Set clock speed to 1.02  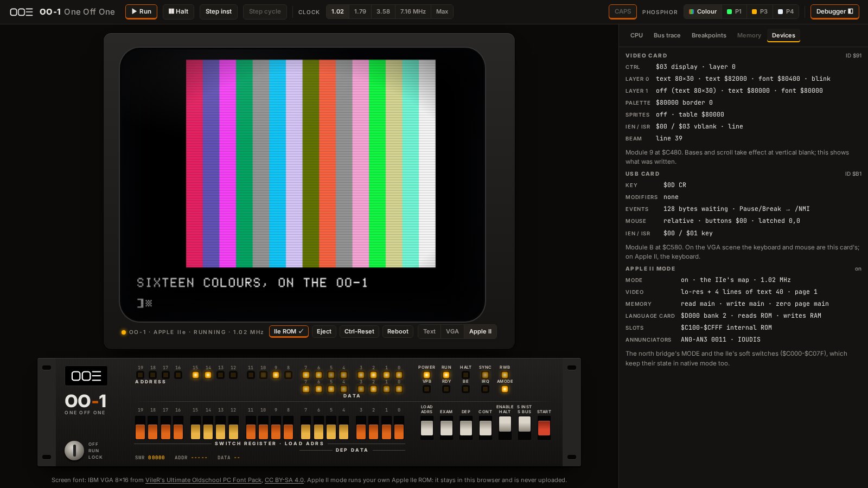tap(337, 11)
